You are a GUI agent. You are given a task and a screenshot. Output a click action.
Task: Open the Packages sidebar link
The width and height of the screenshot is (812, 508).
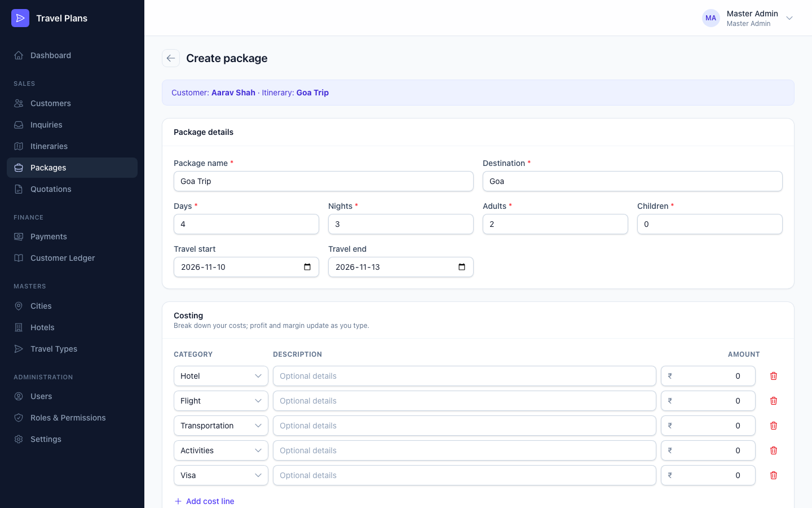pyautogui.click(x=72, y=168)
